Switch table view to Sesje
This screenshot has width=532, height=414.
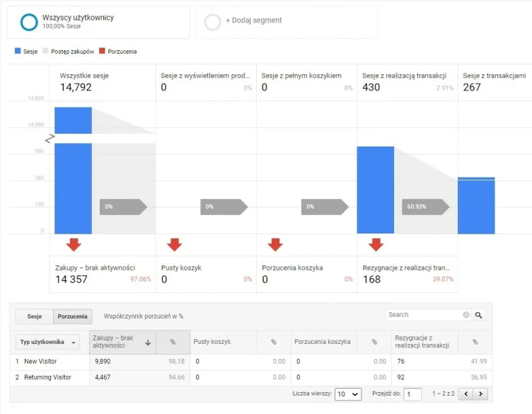34,316
